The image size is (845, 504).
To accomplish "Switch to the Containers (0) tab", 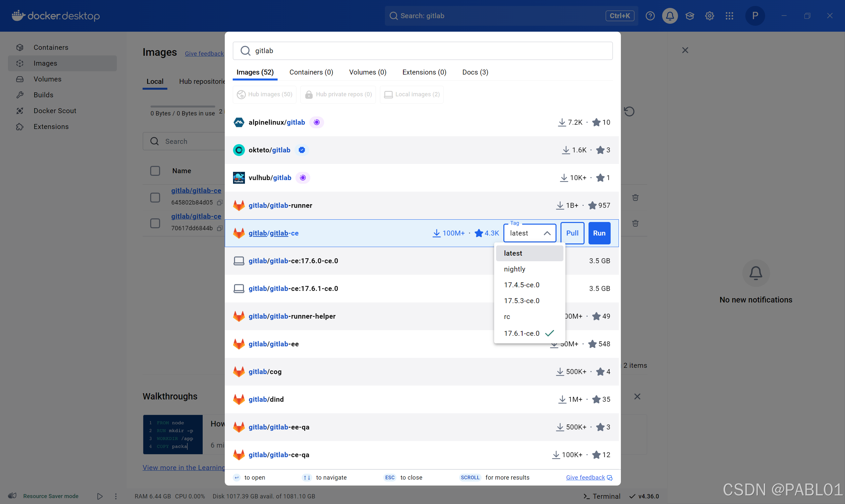I will (311, 72).
